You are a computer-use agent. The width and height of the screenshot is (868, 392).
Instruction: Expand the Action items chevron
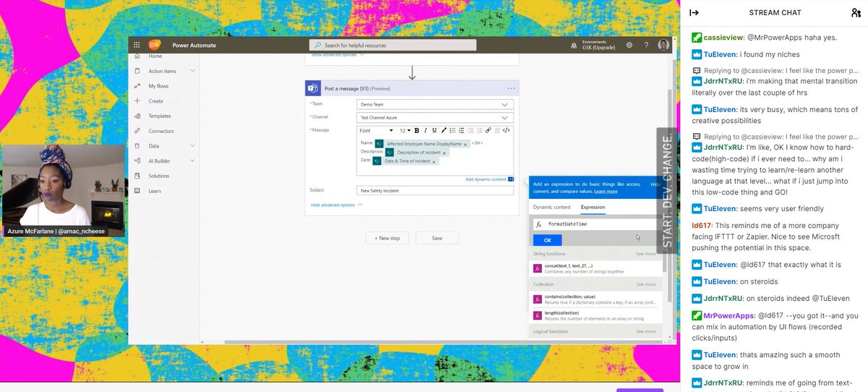(x=192, y=71)
